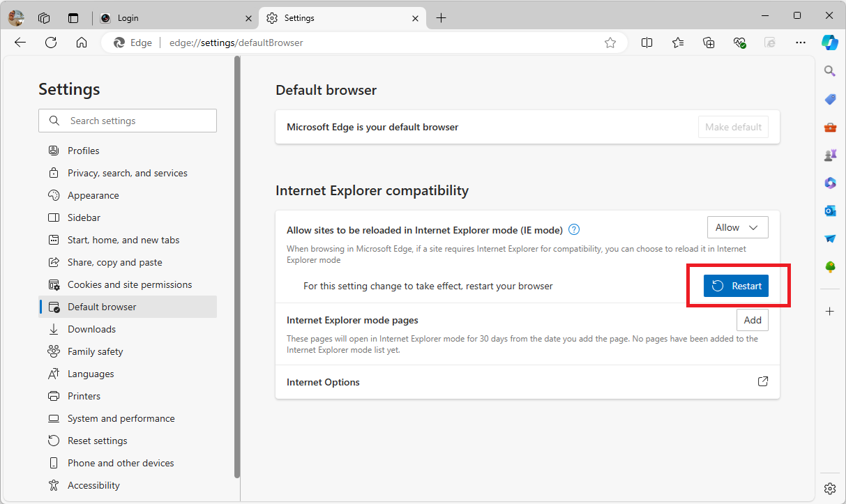Open Appearance settings

(x=128, y=195)
